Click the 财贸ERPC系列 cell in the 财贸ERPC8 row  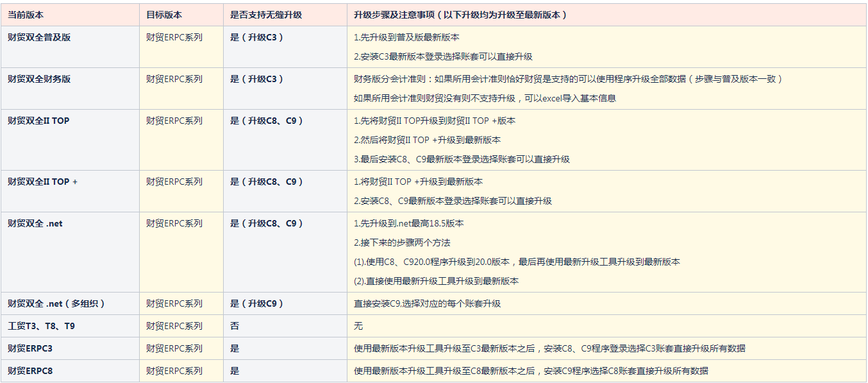click(174, 371)
